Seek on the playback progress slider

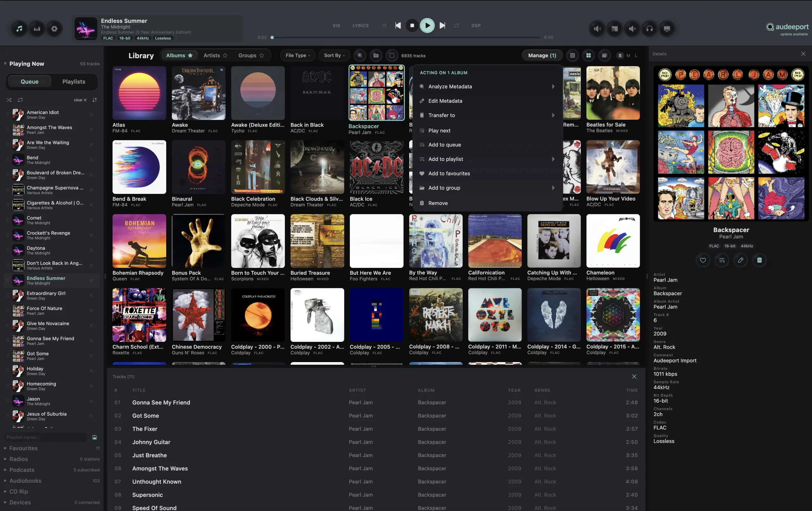pos(406,37)
